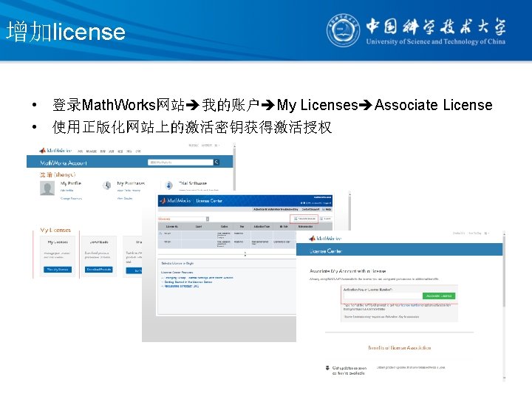The image size is (532, 399).
Task: Click Help link in License Center toolbar
Action: pyautogui.click(x=327, y=209)
